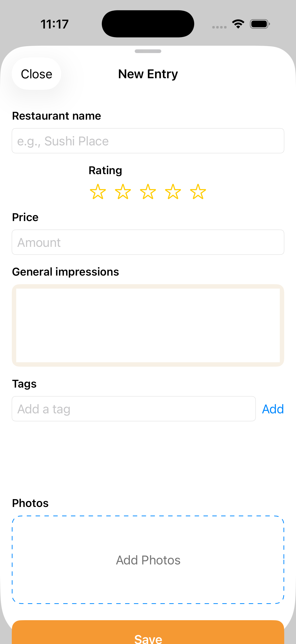
Task: Click the General impressions text area
Action: [x=148, y=325]
